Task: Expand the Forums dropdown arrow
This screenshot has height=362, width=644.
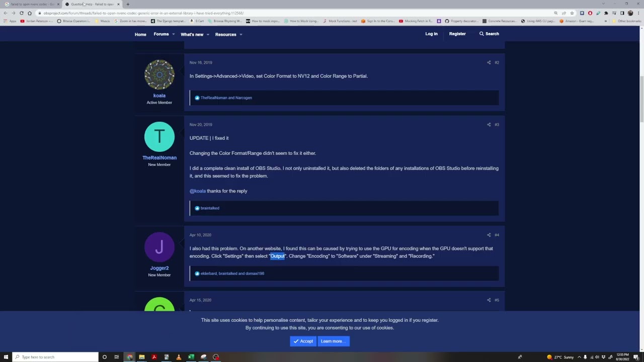Action: click(x=173, y=34)
